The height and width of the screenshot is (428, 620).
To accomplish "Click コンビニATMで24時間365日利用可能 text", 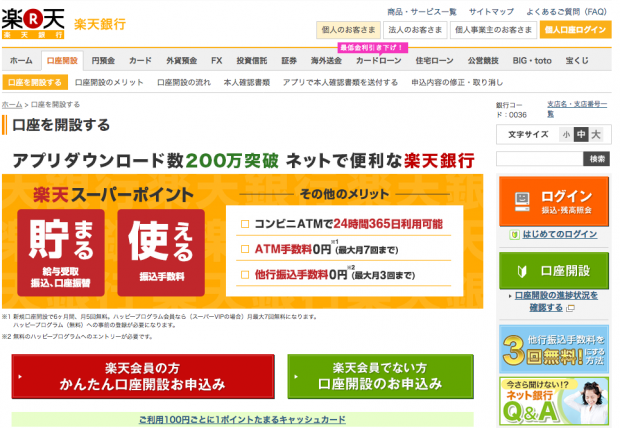I will [348, 224].
